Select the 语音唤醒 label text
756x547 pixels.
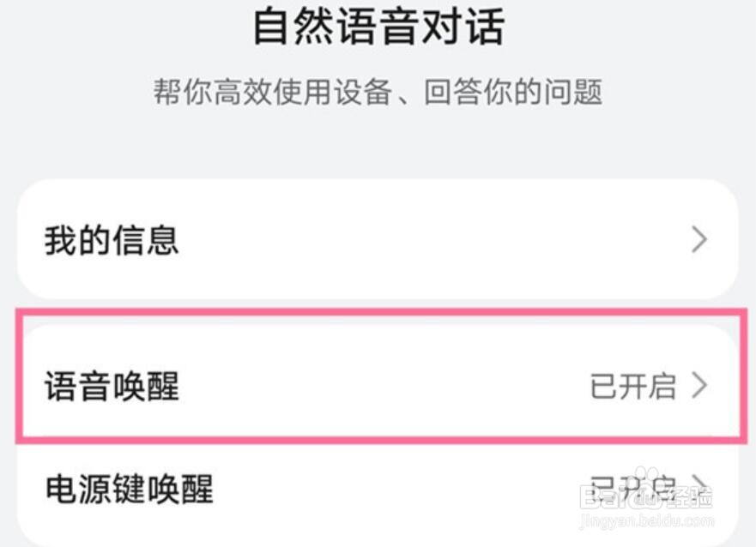[x=112, y=386]
